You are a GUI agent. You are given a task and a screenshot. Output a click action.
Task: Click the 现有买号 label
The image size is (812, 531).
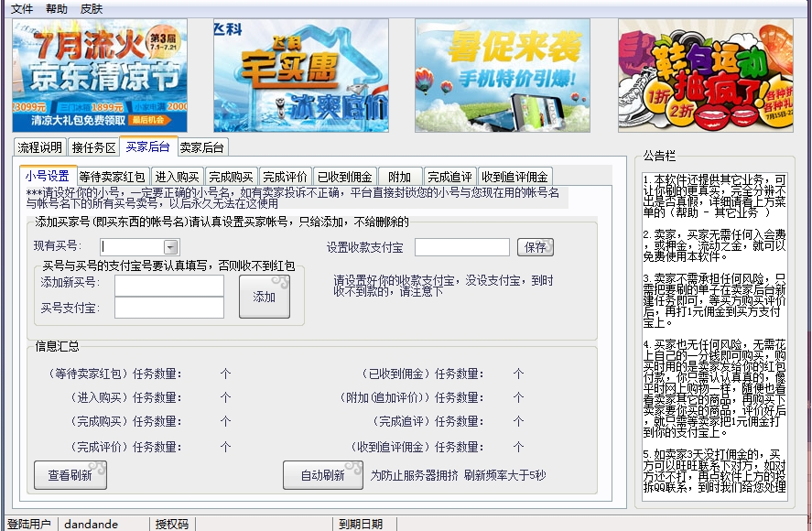tap(58, 245)
